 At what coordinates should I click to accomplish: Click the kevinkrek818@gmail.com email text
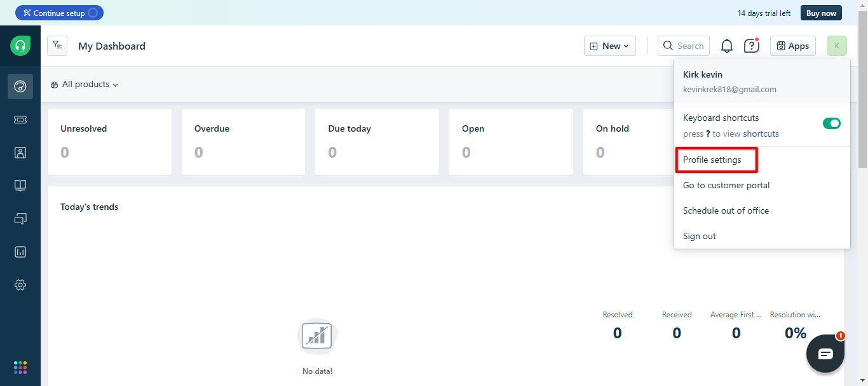point(729,89)
